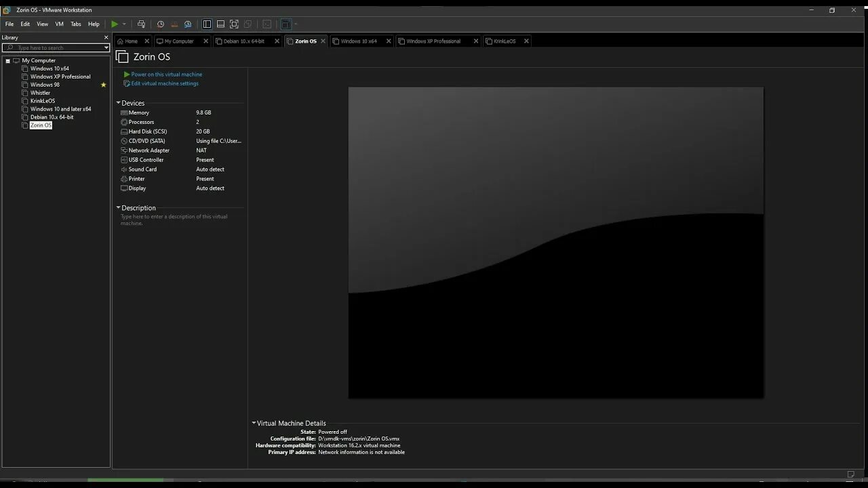
Task: Select Debian 10.x 64-bit in the Library
Action: pyautogui.click(x=52, y=117)
